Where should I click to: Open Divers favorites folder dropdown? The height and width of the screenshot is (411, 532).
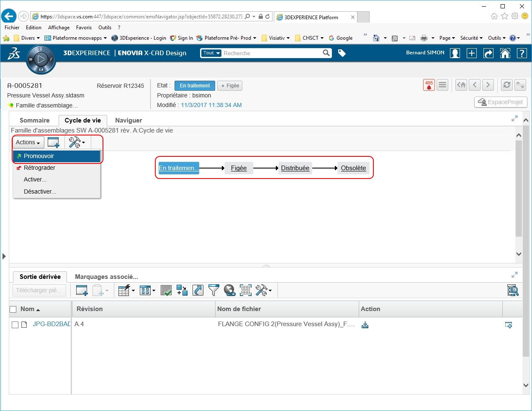27,38
